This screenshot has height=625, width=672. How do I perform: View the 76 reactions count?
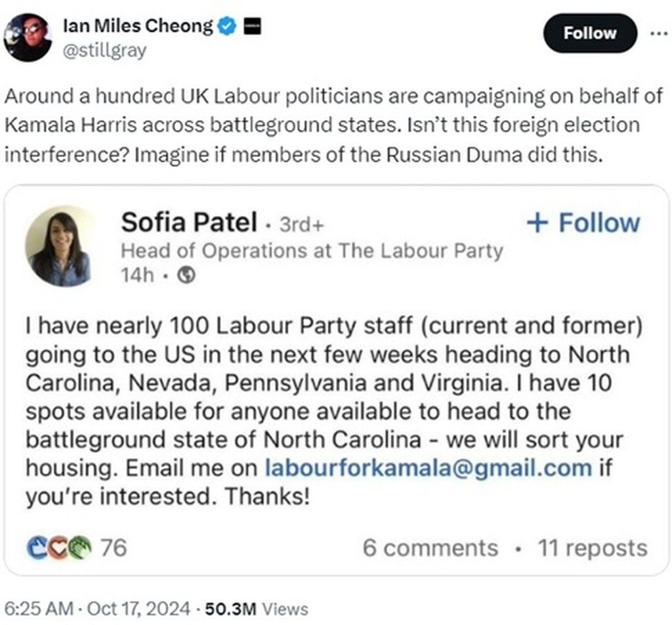(113, 548)
